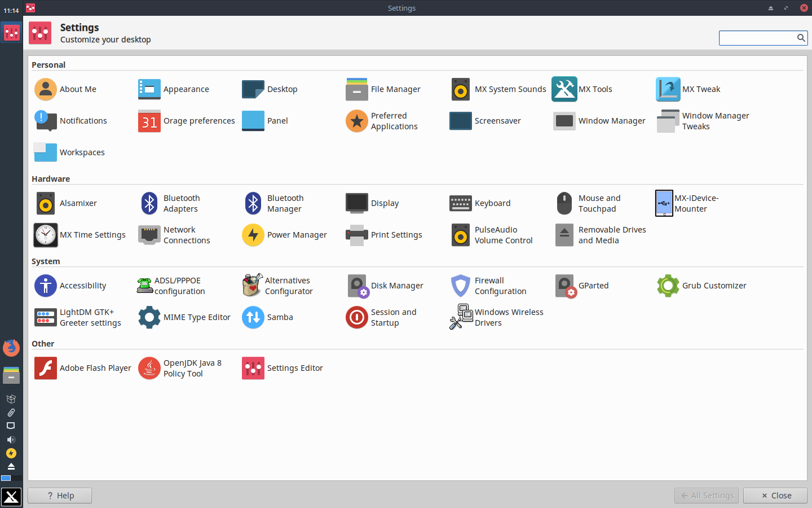
Task: Launch Firefox from the side panel
Action: 11,348
